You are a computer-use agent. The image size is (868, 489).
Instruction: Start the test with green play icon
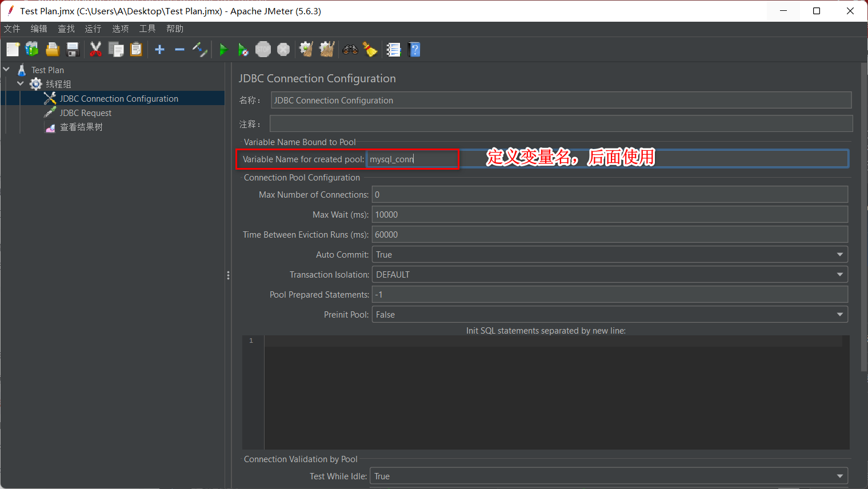coord(223,50)
